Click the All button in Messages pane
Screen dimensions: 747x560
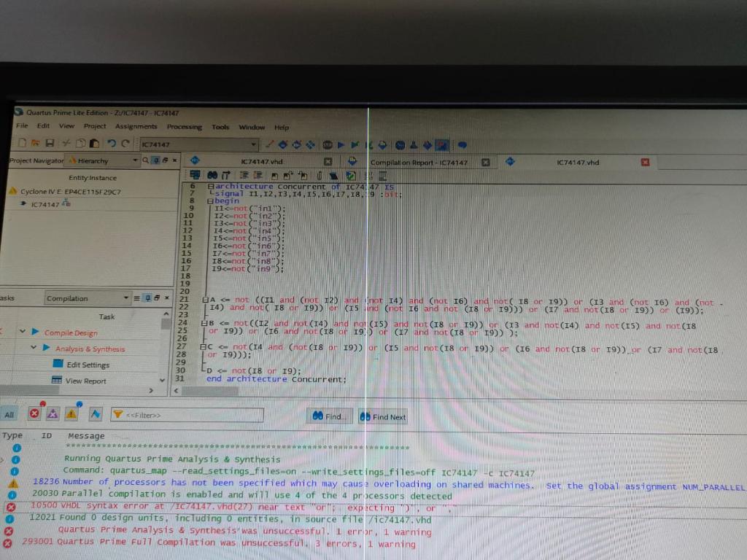pos(9,414)
